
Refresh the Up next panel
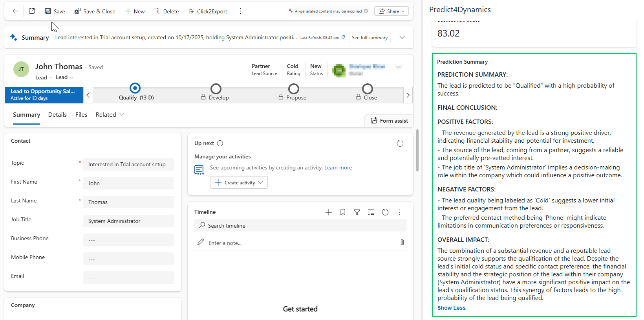click(400, 143)
